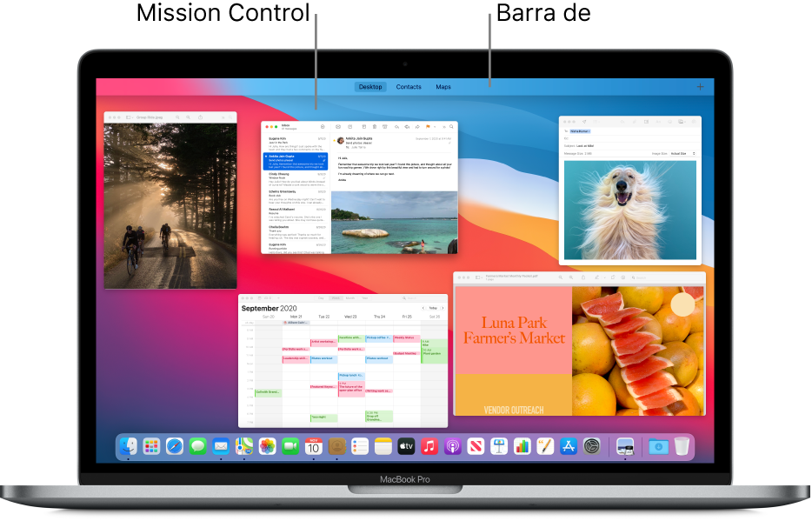Viewport: 812px width, 521px height.
Task: Switch Calendar to Day view
Action: (321, 298)
